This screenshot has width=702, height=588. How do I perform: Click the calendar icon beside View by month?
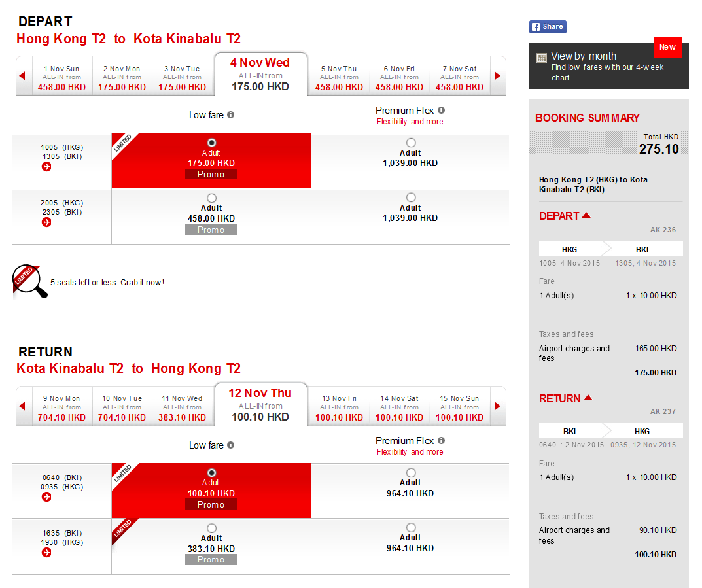[542, 58]
